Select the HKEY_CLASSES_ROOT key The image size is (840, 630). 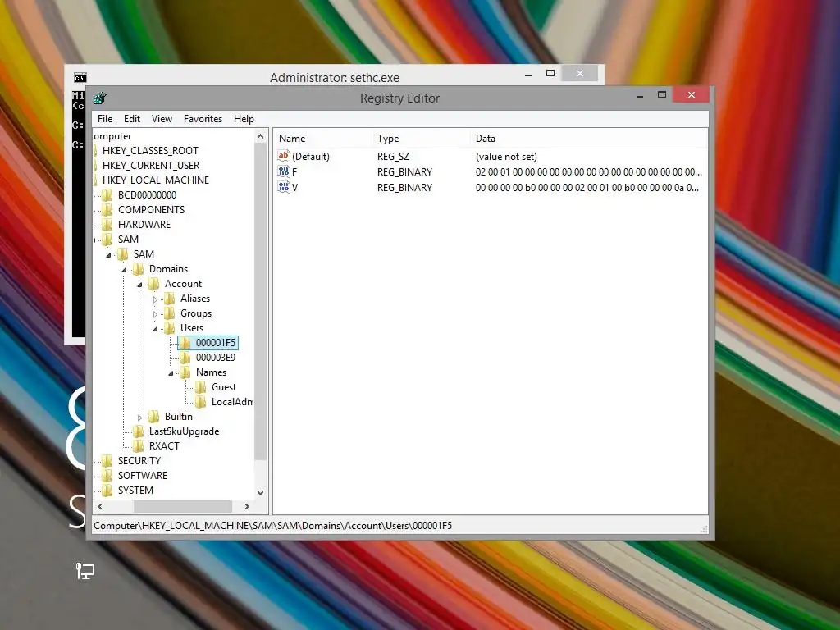click(151, 151)
